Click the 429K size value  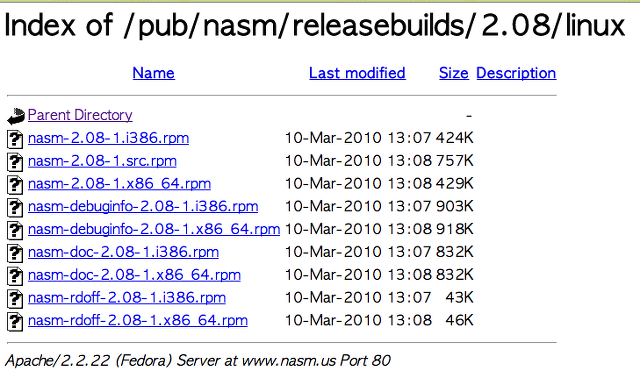[x=454, y=184]
